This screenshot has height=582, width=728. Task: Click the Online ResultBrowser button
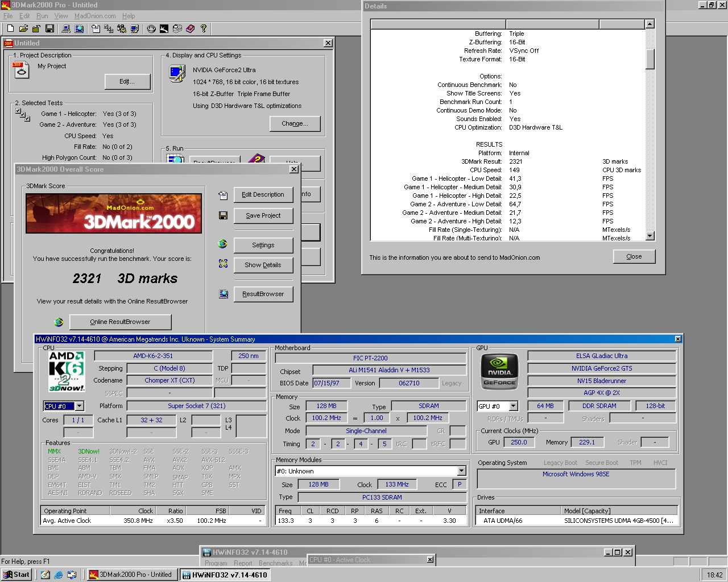pyautogui.click(x=120, y=322)
